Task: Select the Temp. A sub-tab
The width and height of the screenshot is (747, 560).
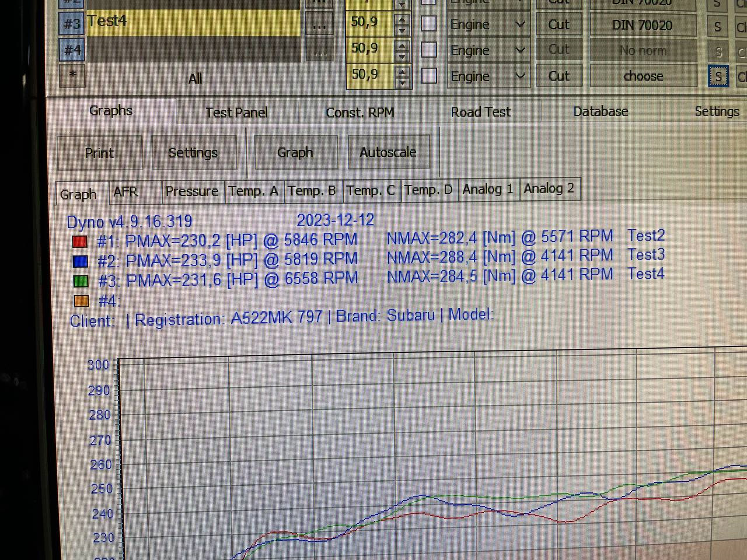Action: click(253, 191)
